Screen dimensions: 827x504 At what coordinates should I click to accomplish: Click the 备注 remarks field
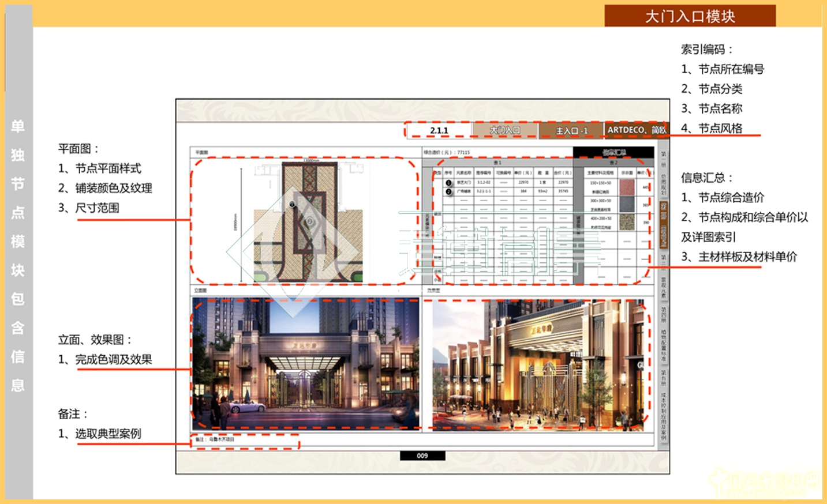point(245,440)
